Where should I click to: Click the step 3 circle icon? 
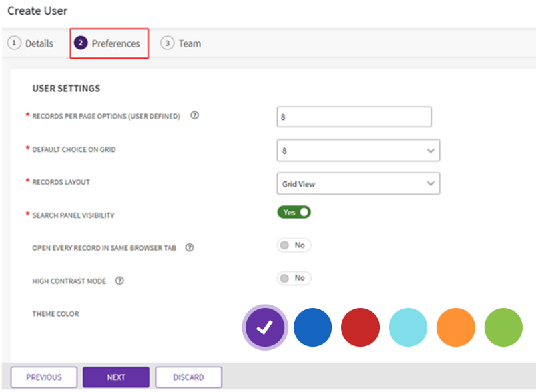click(167, 43)
